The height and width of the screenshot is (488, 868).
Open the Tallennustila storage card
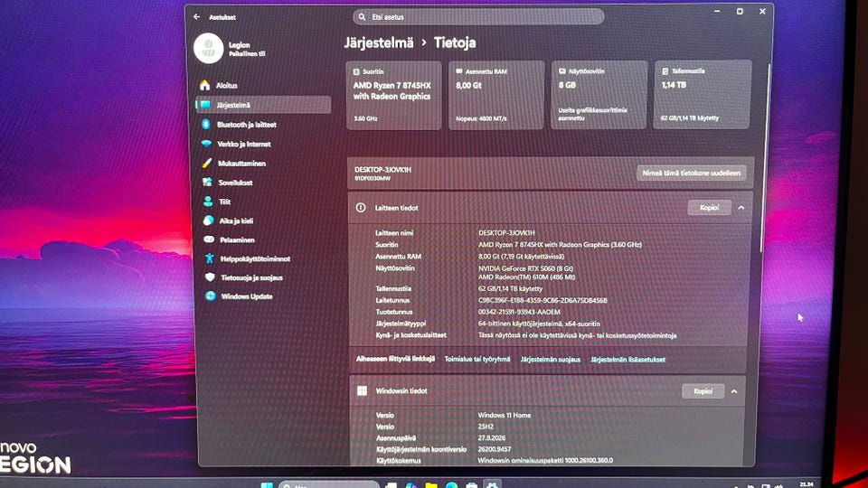point(703,95)
